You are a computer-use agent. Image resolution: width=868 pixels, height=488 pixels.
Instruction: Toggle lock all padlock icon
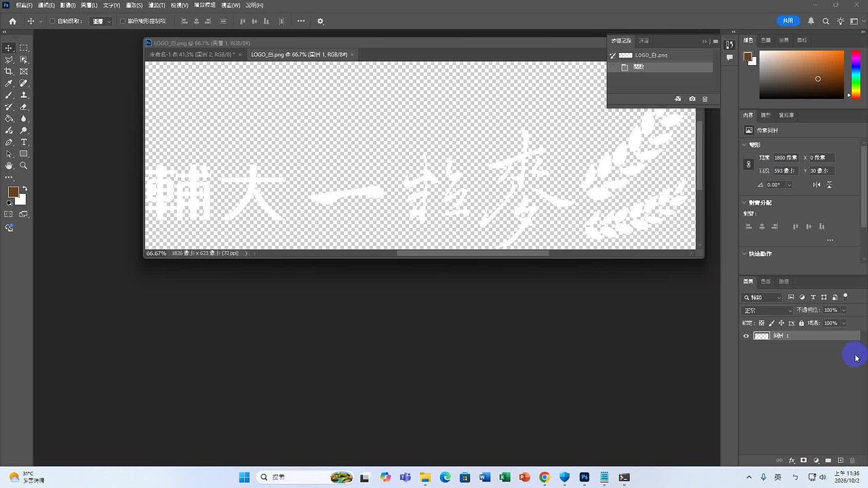(x=801, y=323)
